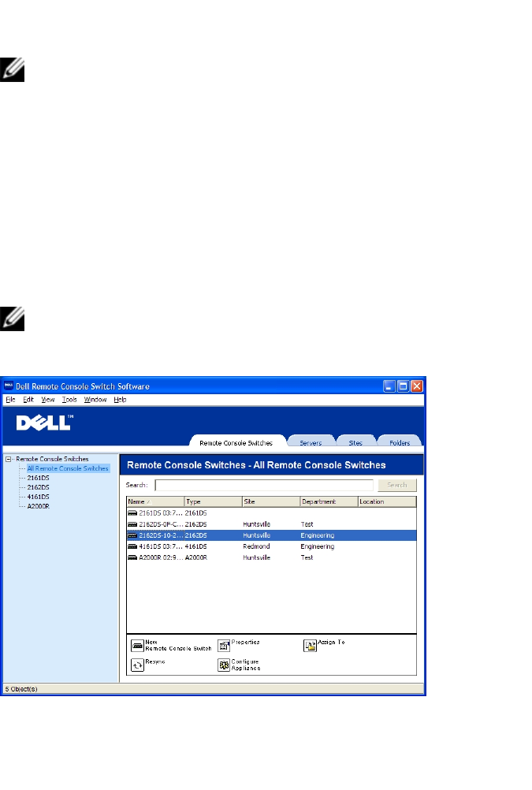The image size is (532, 790).
Task: Minimize the Dell Remote Console Switch window
Action: coord(389,386)
